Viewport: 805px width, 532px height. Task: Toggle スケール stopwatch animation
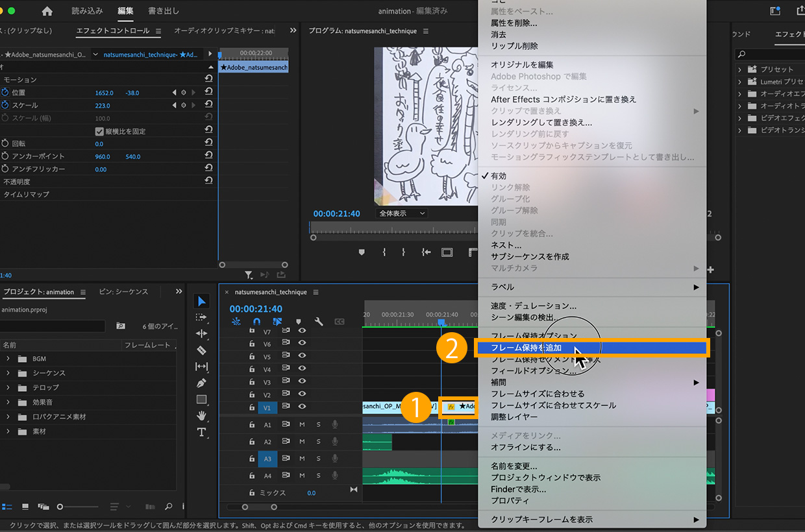[5, 105]
